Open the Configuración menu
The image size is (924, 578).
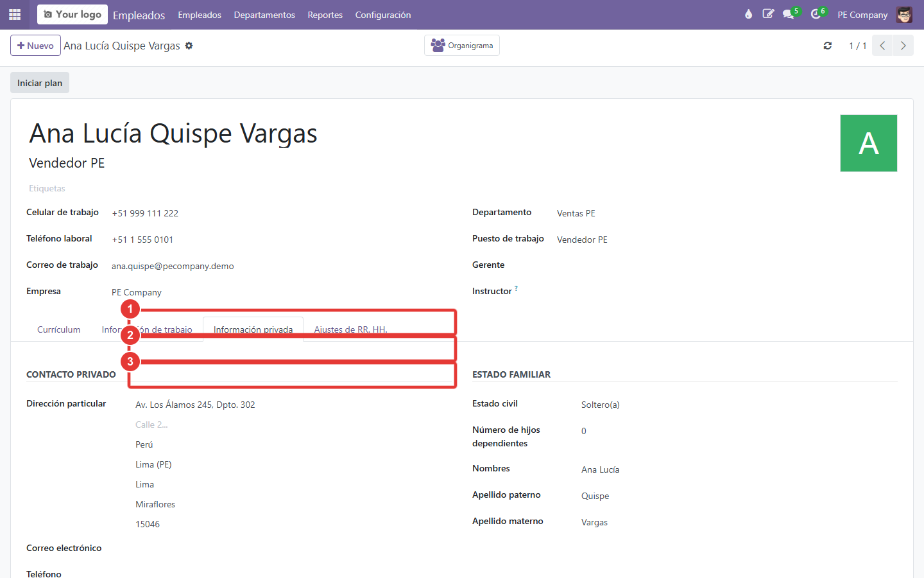coord(383,15)
